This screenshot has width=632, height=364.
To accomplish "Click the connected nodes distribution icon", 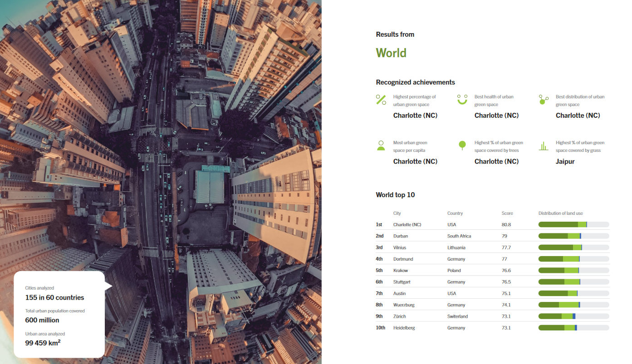I will 544,100.
